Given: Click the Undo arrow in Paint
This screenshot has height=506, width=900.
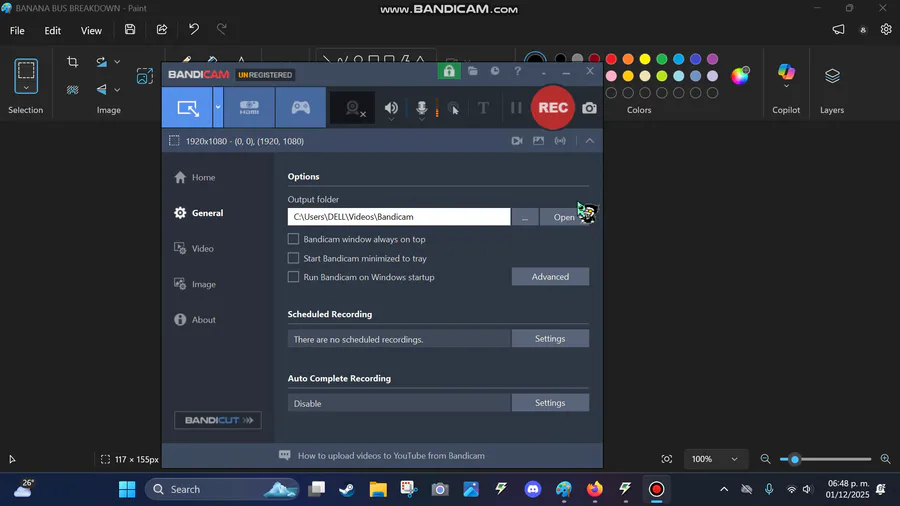Looking at the screenshot, I should click(x=194, y=29).
